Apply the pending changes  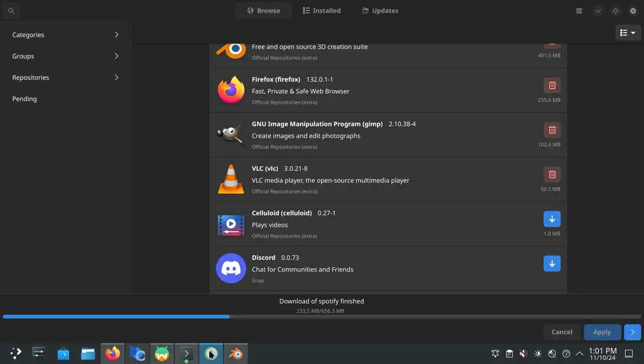coord(602,332)
